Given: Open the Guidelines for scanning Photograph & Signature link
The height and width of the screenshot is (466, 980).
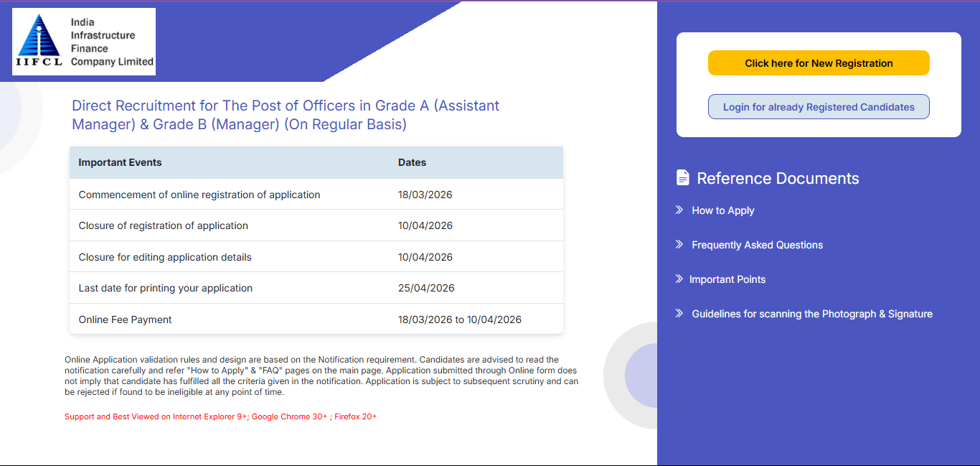Looking at the screenshot, I should tap(811, 313).
